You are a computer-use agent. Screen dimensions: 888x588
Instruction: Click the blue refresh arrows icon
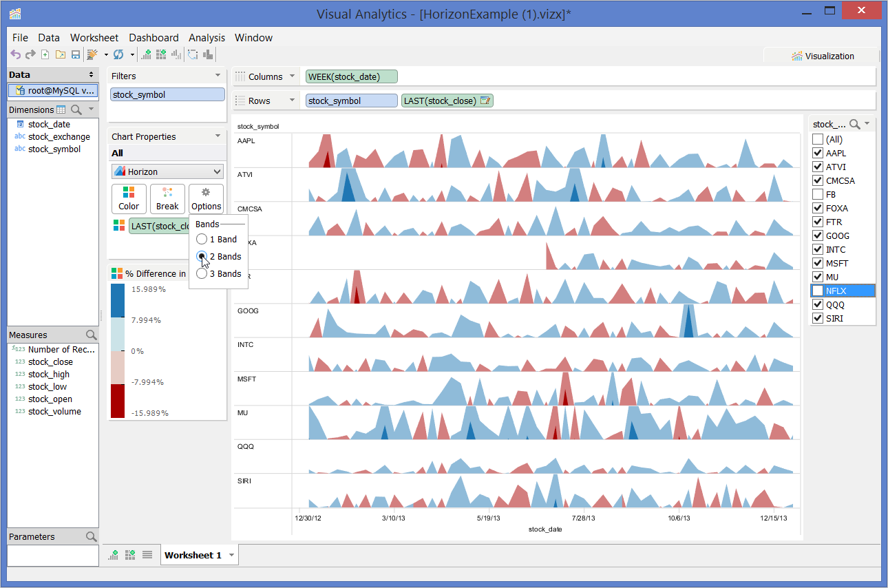pyautogui.click(x=118, y=55)
